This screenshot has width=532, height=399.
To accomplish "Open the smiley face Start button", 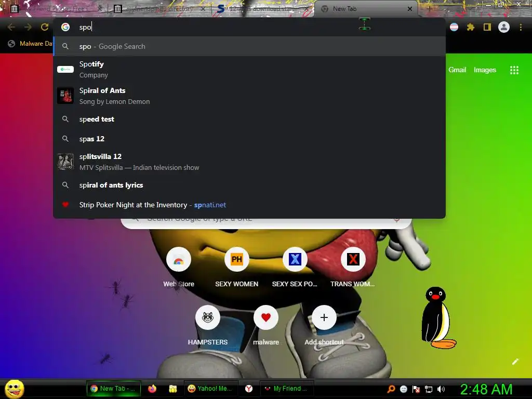I will 15,389.
